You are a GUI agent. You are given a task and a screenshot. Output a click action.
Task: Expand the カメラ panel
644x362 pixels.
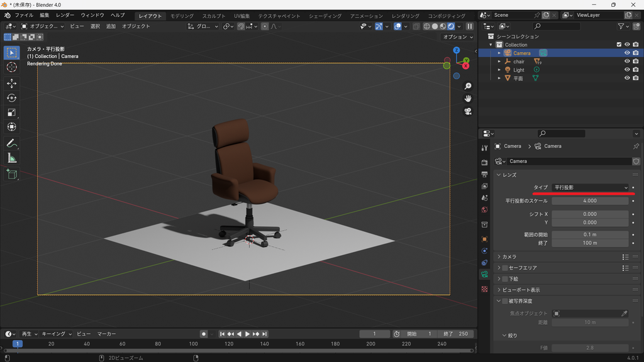click(499, 256)
